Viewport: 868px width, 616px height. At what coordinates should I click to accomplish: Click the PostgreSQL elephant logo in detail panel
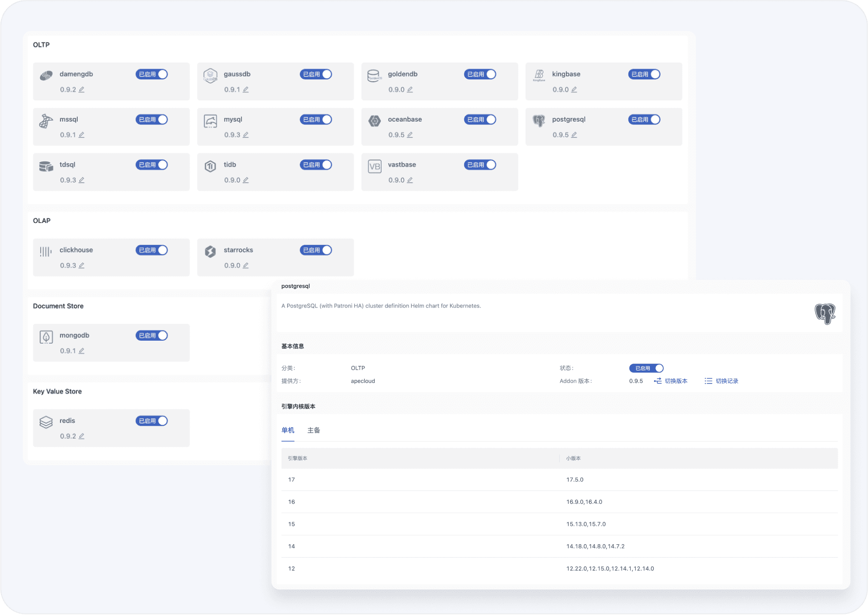(825, 313)
